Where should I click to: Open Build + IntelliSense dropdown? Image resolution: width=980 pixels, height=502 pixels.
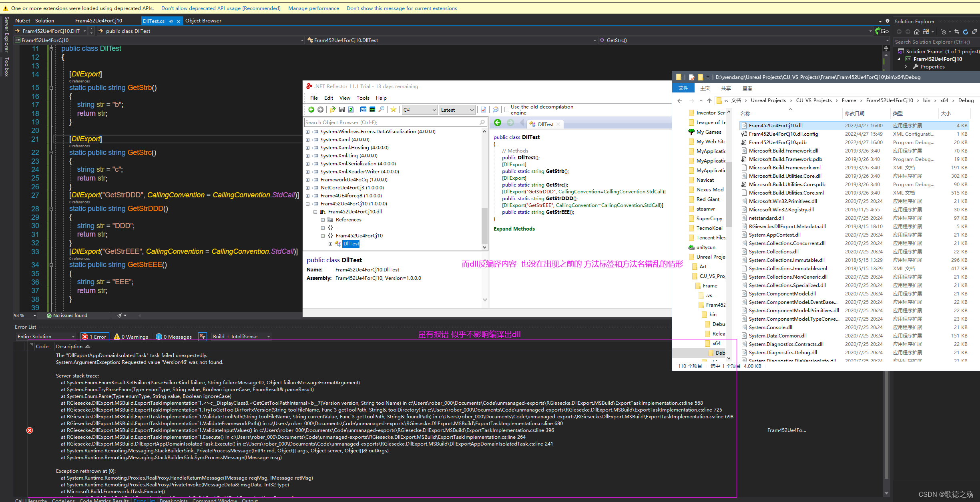pos(241,337)
